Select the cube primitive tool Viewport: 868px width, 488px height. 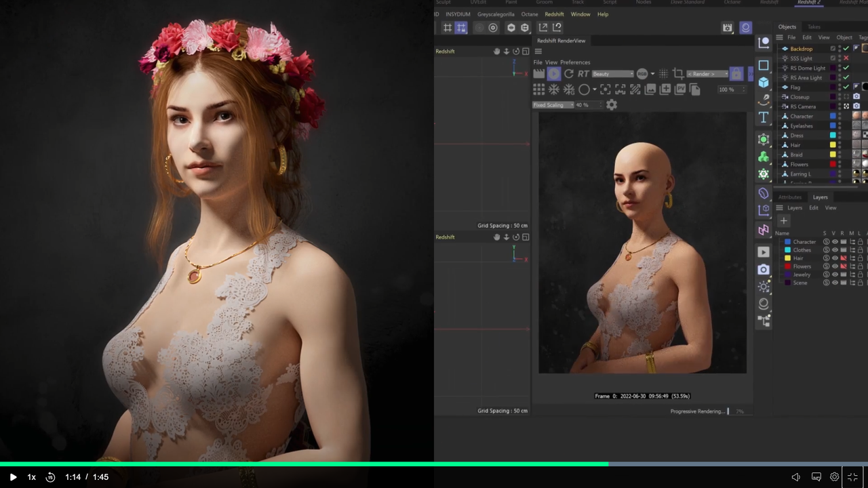click(764, 82)
